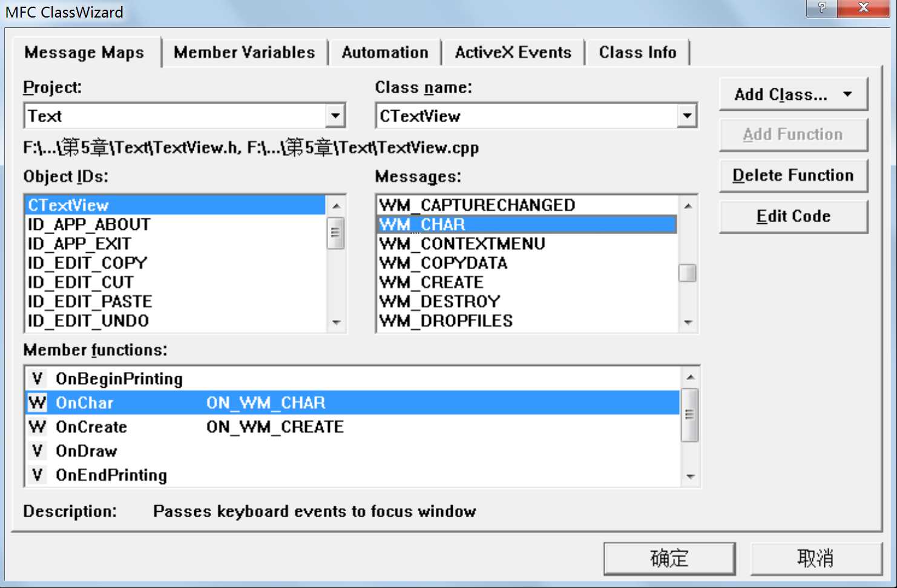
Task: Select OnCreate member function row
Action: click(353, 427)
